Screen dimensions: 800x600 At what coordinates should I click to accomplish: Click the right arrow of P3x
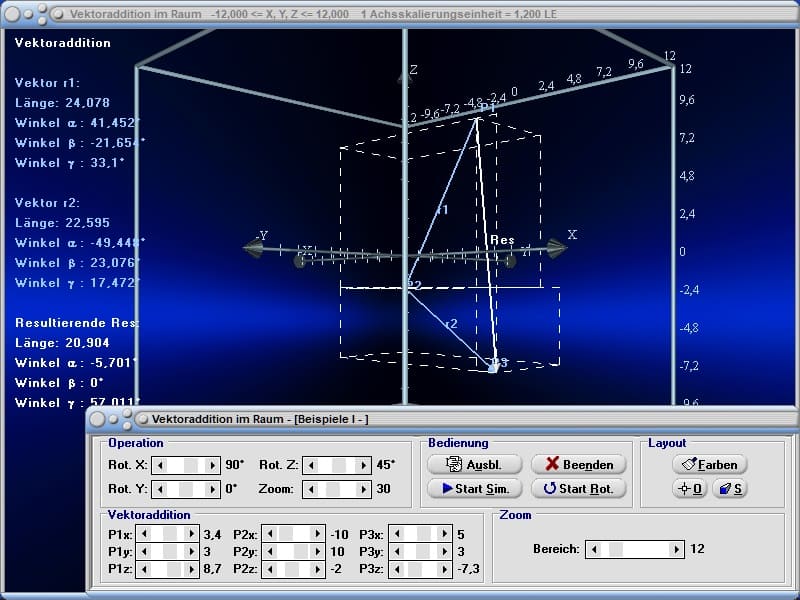point(444,534)
